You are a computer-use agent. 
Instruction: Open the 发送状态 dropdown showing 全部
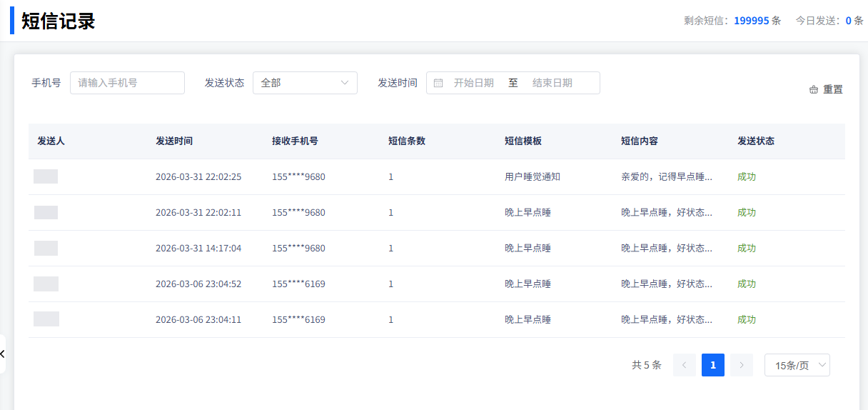(x=305, y=83)
